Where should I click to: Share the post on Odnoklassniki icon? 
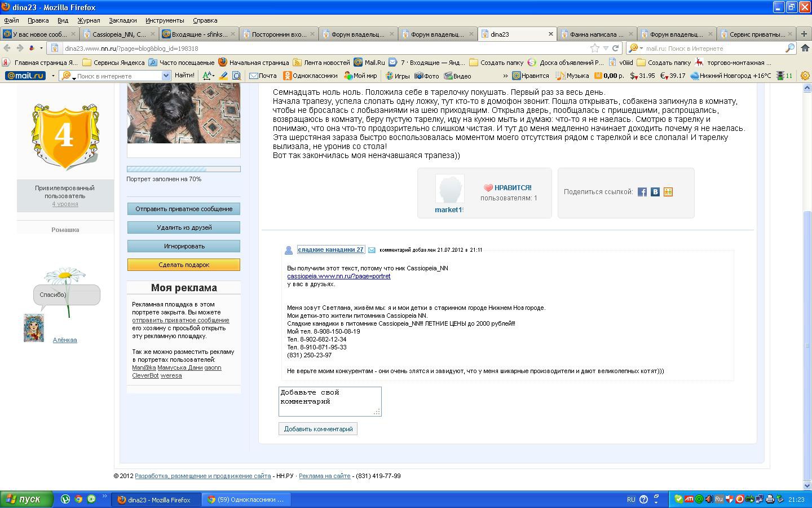click(668, 192)
